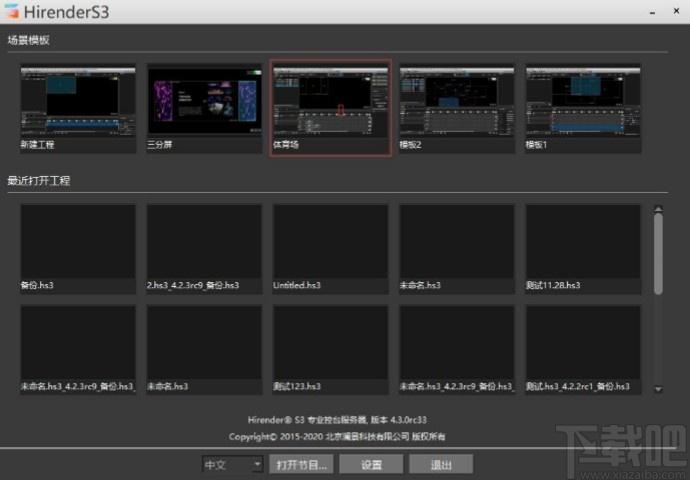Open 设置 settings button
690x480 pixels.
[371, 465]
